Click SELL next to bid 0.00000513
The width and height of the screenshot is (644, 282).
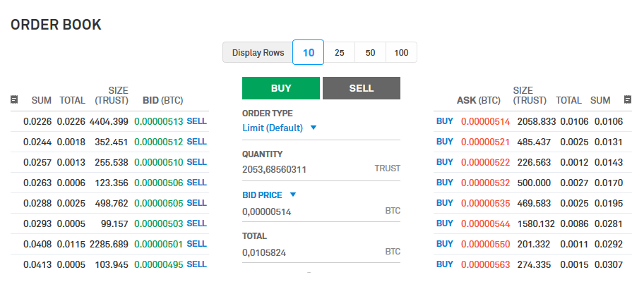pyautogui.click(x=196, y=121)
